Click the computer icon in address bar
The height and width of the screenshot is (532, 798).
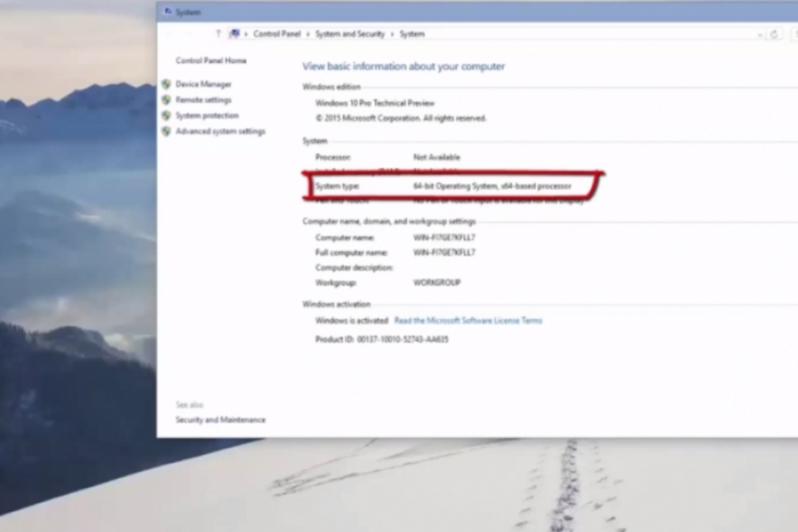[234, 34]
